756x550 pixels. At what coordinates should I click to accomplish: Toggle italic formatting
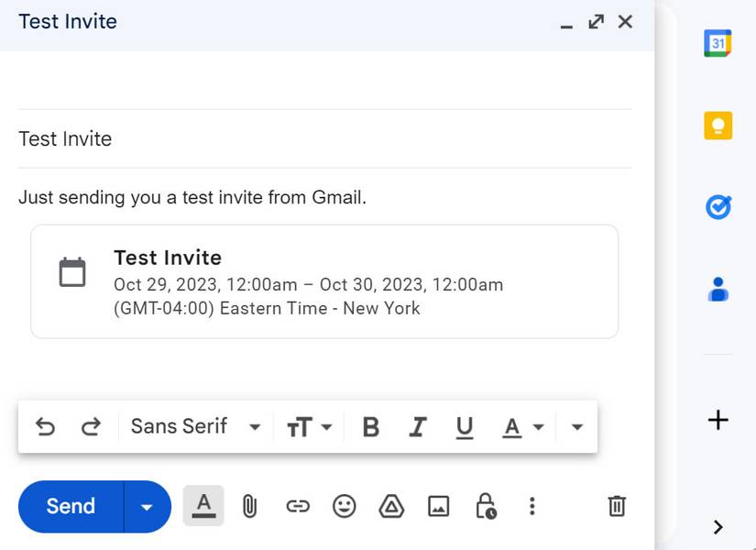click(418, 426)
